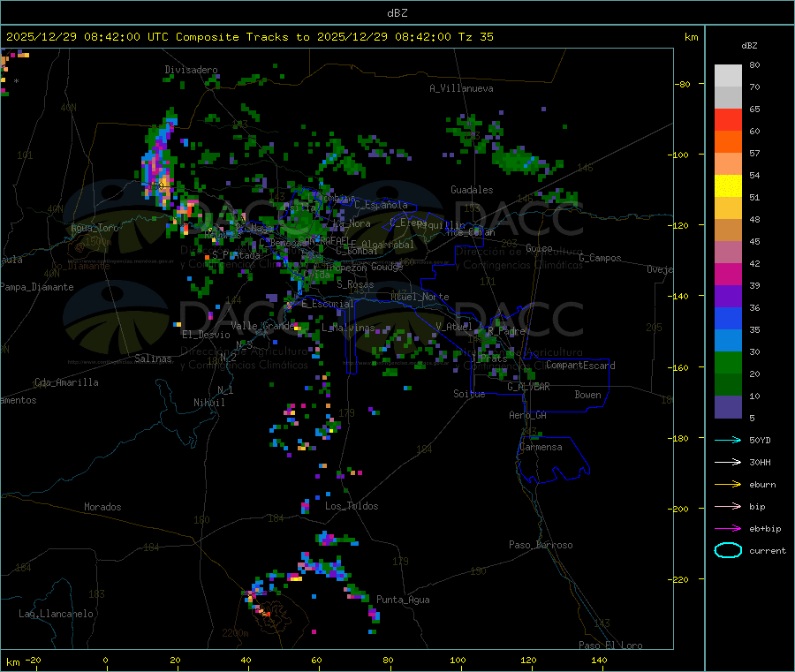Click the Atuel_Norte place label
This screenshot has width=795, height=672.
point(420,297)
